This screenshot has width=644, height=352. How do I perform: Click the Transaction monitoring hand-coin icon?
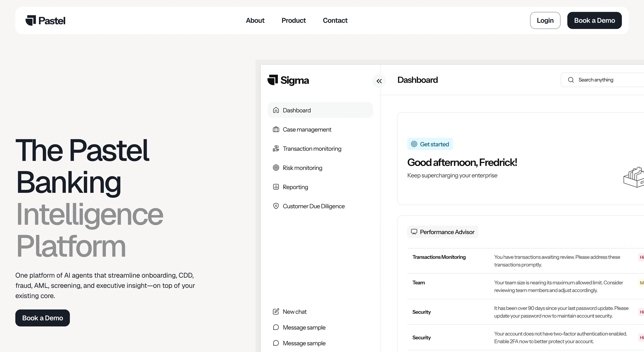tap(276, 149)
